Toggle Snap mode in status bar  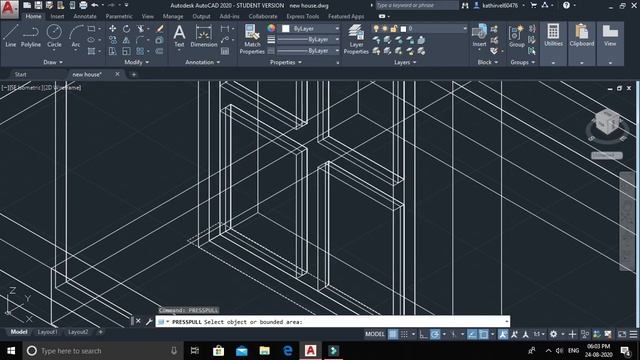tap(404, 334)
